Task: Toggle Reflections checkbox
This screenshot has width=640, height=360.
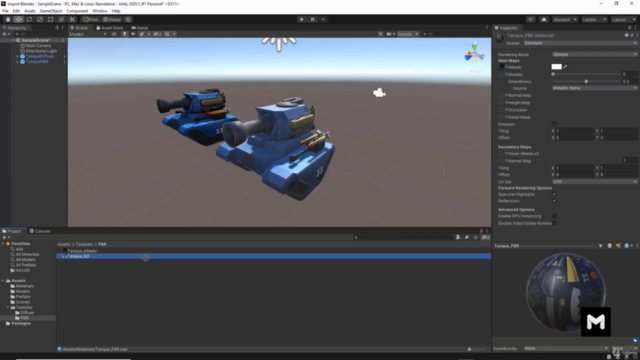Action: [554, 201]
